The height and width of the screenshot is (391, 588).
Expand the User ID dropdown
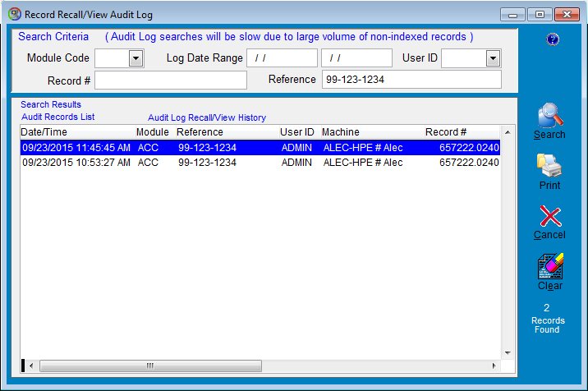point(493,58)
